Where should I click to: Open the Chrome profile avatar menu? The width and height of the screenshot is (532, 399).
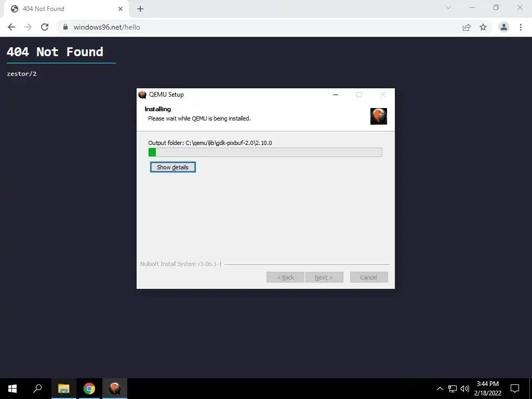pos(504,27)
